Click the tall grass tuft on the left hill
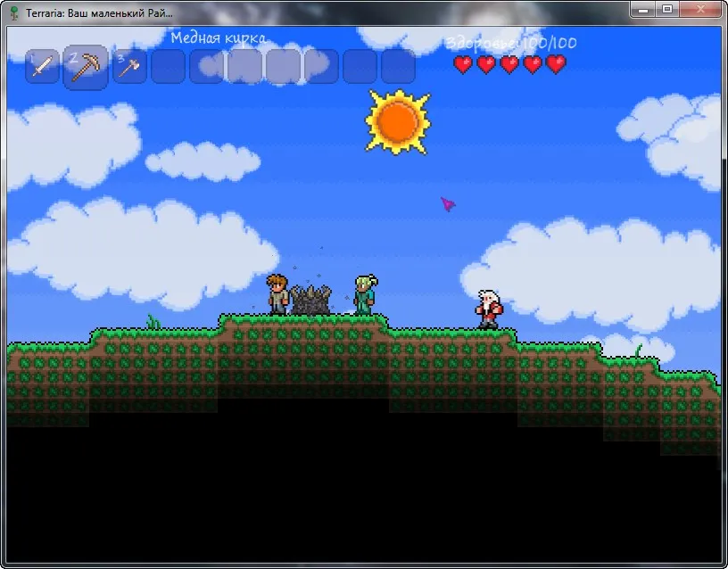This screenshot has width=728, height=569. tap(153, 322)
